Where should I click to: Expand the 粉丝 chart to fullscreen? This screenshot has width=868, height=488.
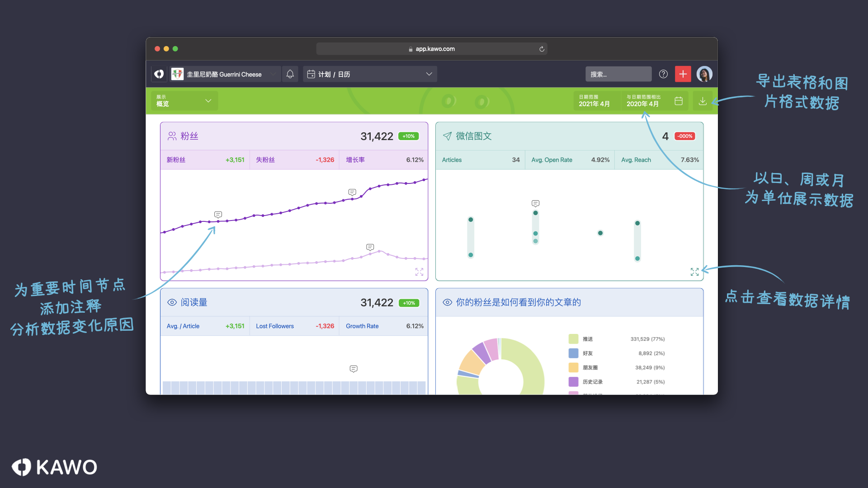point(419,272)
